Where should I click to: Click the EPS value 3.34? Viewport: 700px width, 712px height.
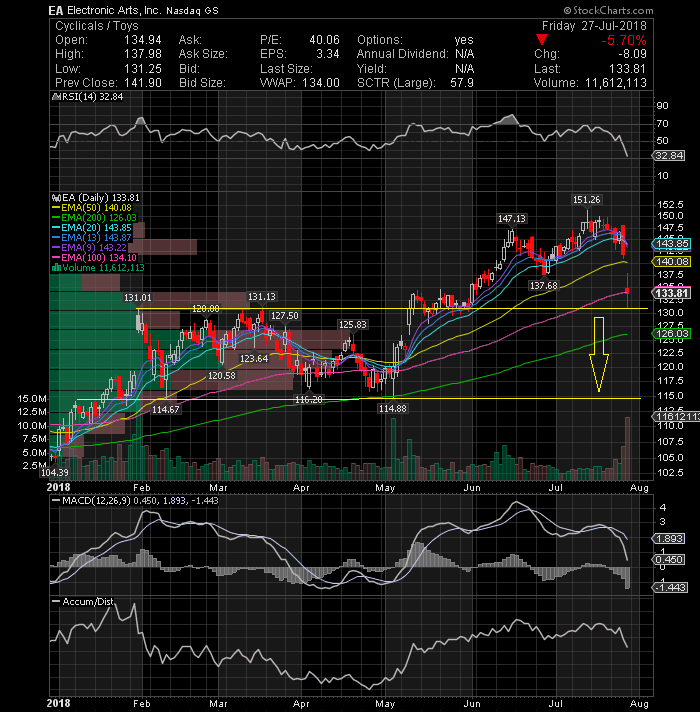pos(328,54)
